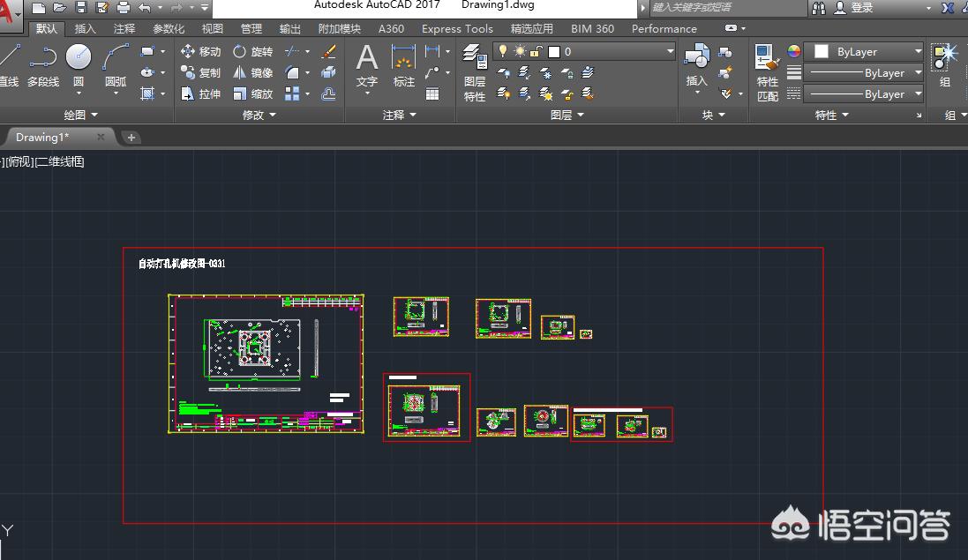This screenshot has width=968, height=560.
Task: Select the Erase tool icon
Action: (x=329, y=52)
